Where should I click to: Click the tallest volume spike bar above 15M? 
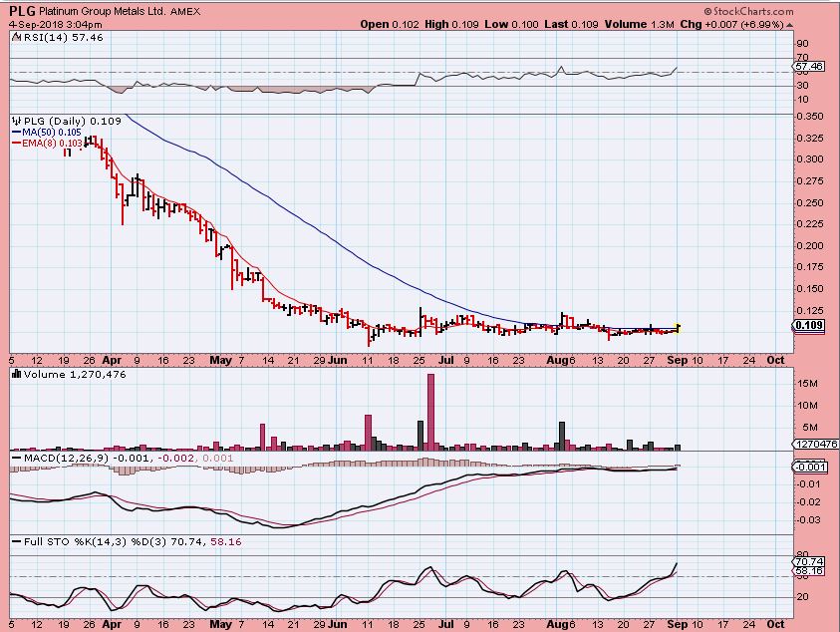click(x=430, y=412)
